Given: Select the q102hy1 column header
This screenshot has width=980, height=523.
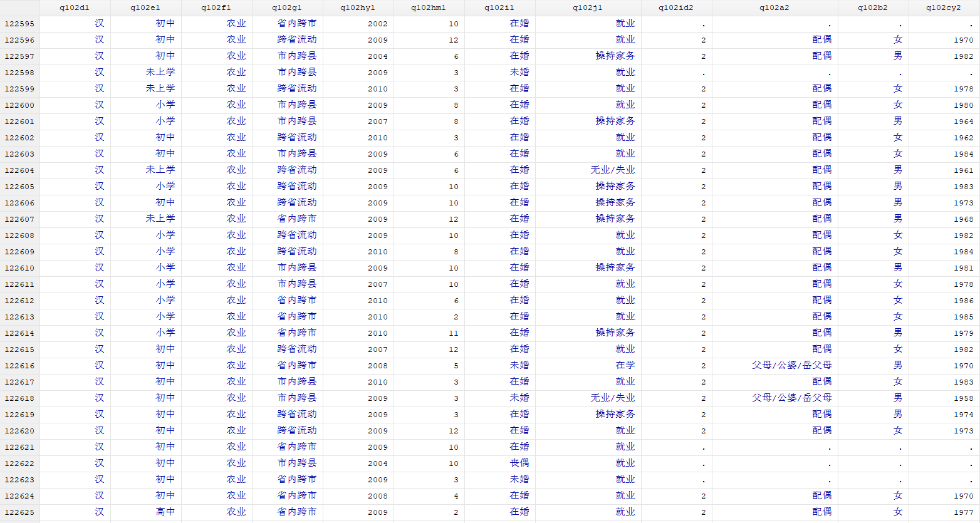Looking at the screenshot, I should point(358,8).
